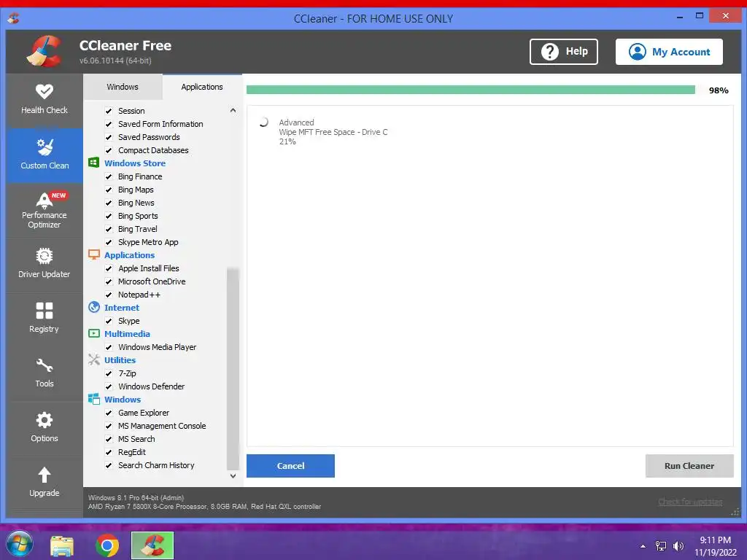
Task: Click the Applications category heading in list
Action: [x=130, y=255]
